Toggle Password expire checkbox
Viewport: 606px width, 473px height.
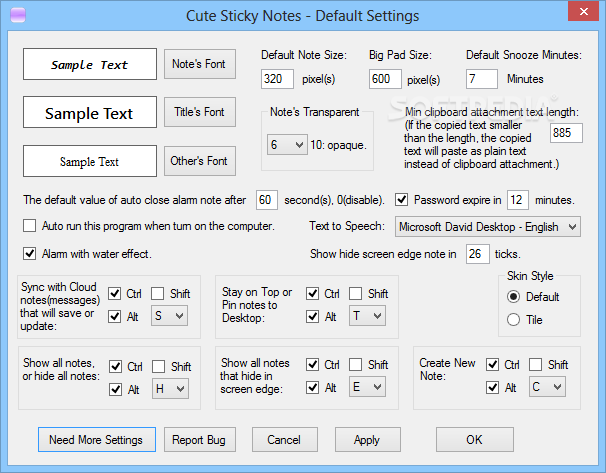click(x=402, y=200)
